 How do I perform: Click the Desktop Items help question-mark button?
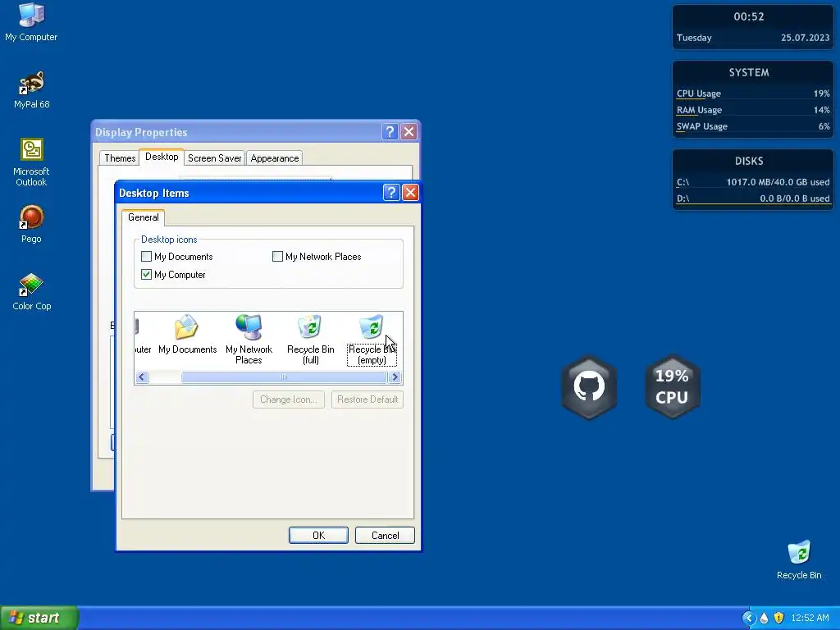(391, 192)
